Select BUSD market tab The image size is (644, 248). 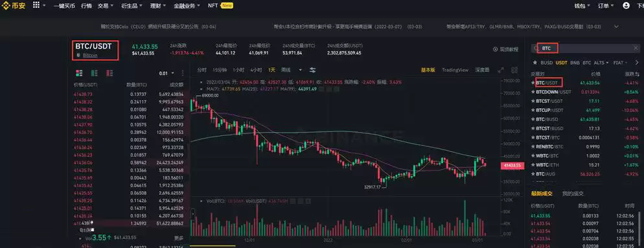[x=546, y=63]
